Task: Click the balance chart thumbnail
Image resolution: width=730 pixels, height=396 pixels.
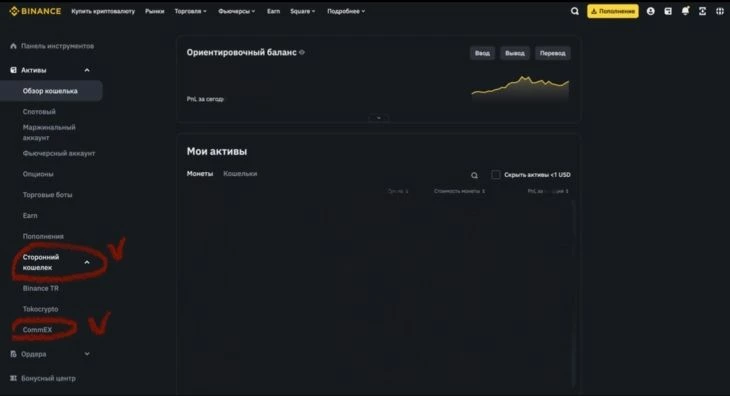Action: click(520, 88)
